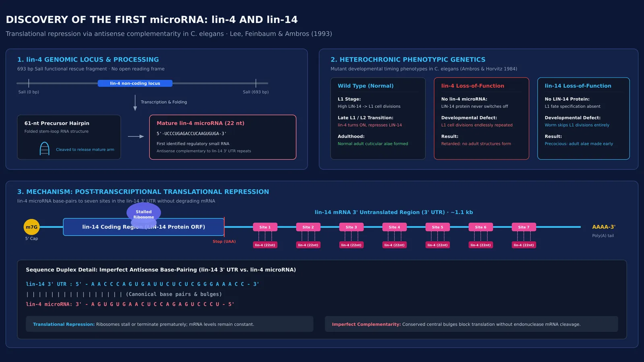644x362 pixels.
Task: Click the hairpin stem-loop icon
Action: 45,148
